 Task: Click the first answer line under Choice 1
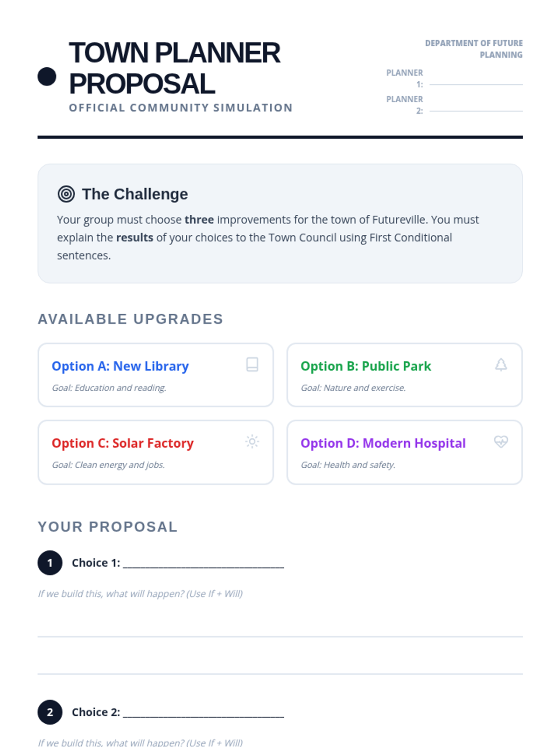pyautogui.click(x=280, y=636)
